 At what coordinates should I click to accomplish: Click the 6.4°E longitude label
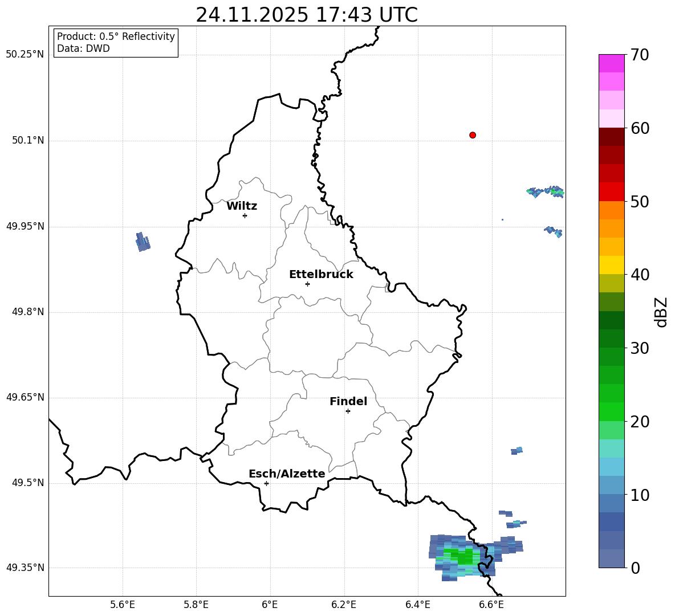(417, 605)
